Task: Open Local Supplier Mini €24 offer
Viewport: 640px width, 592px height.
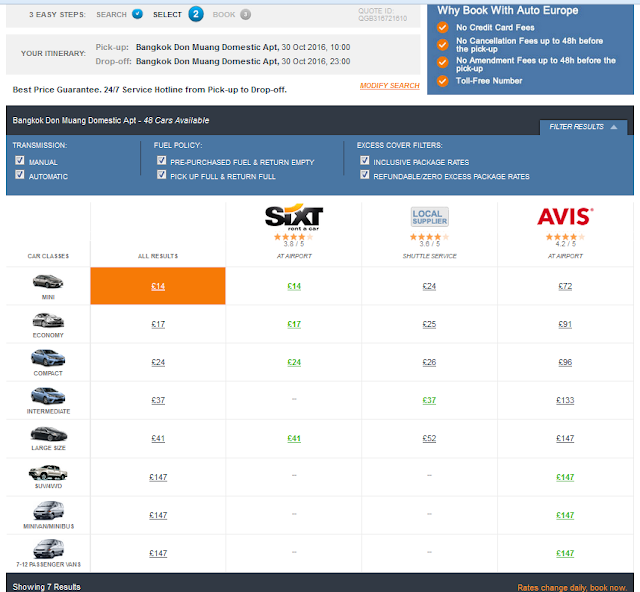Action: point(429,286)
